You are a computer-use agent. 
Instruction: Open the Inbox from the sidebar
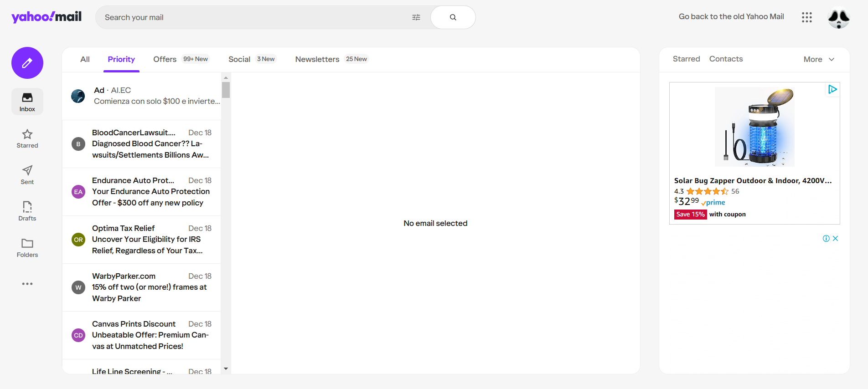27,102
